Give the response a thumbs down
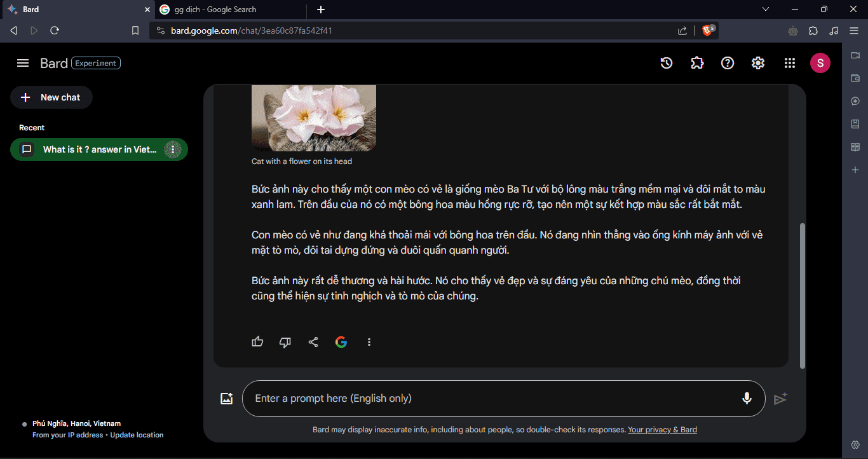The width and height of the screenshot is (868, 459). click(285, 342)
